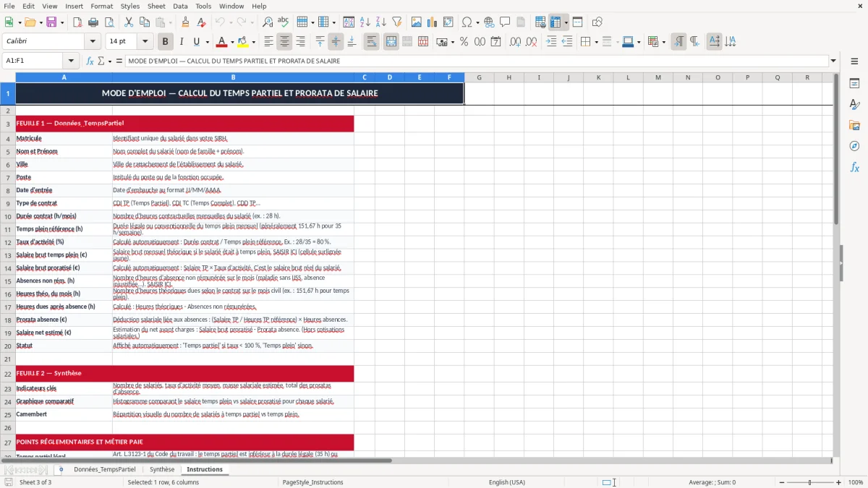Screen dimensions: 868x488
Task: Select the Clone Formatting paintbrush
Action: coord(186,22)
